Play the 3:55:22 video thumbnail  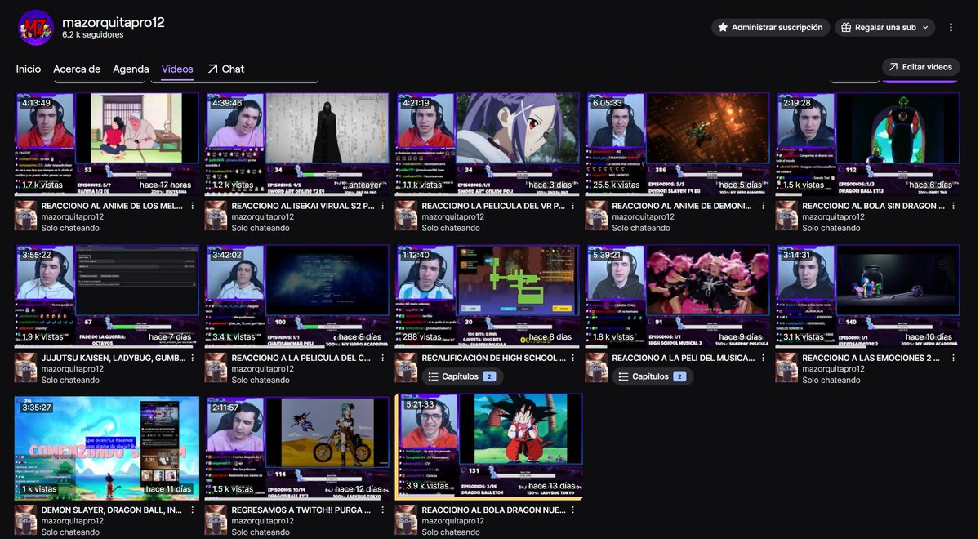tap(107, 296)
